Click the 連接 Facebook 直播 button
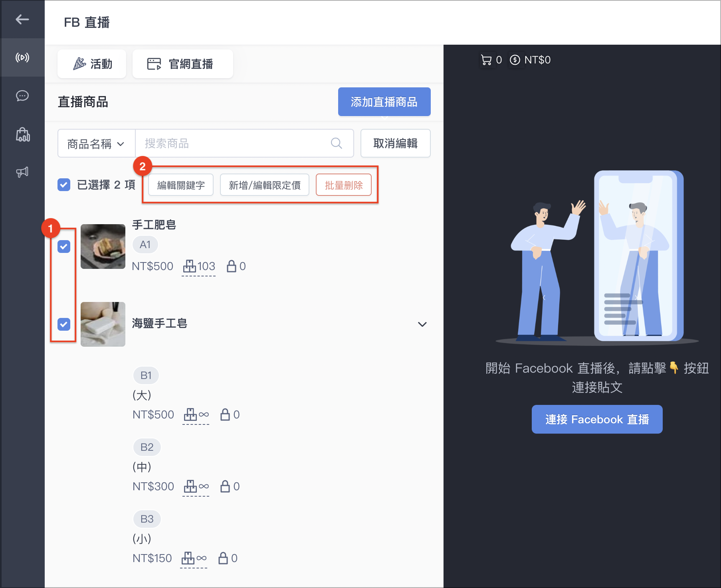 tap(597, 419)
